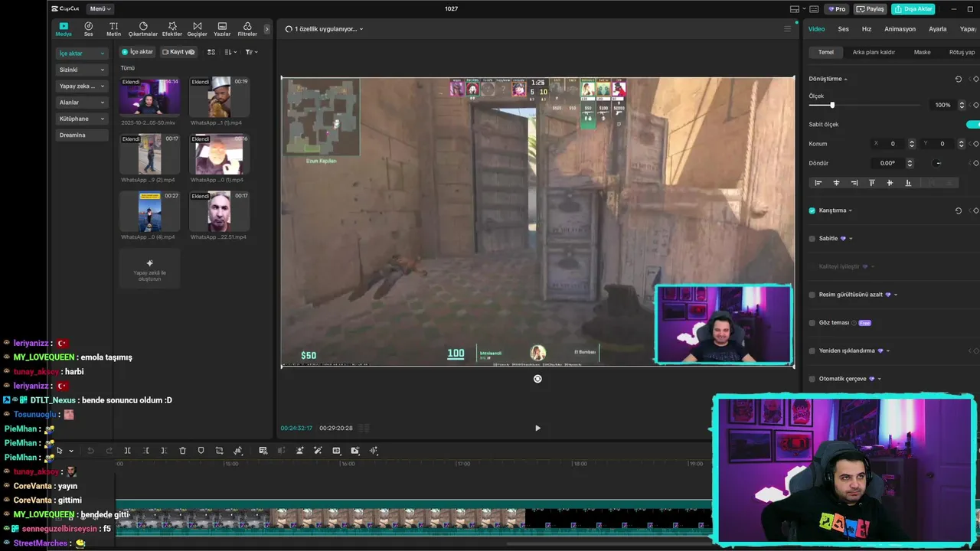Delete the selected clip with trash icon
Screen dimensions: 980x551
click(182, 451)
